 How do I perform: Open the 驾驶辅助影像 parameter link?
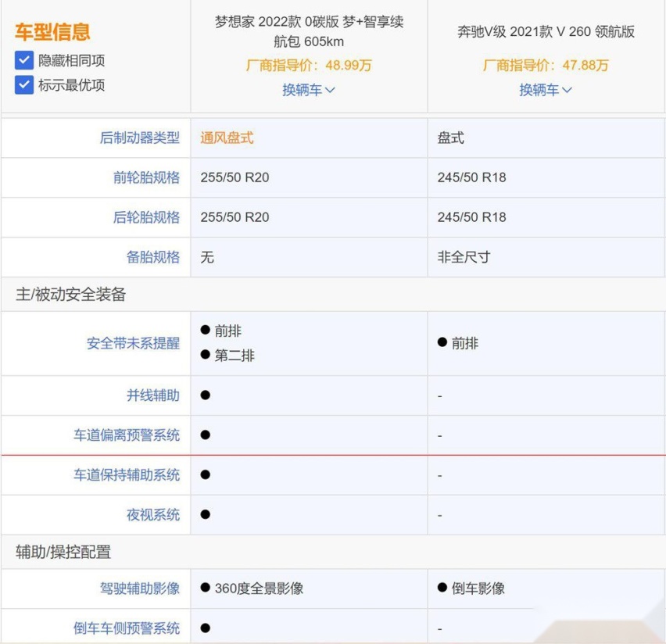pos(140,589)
